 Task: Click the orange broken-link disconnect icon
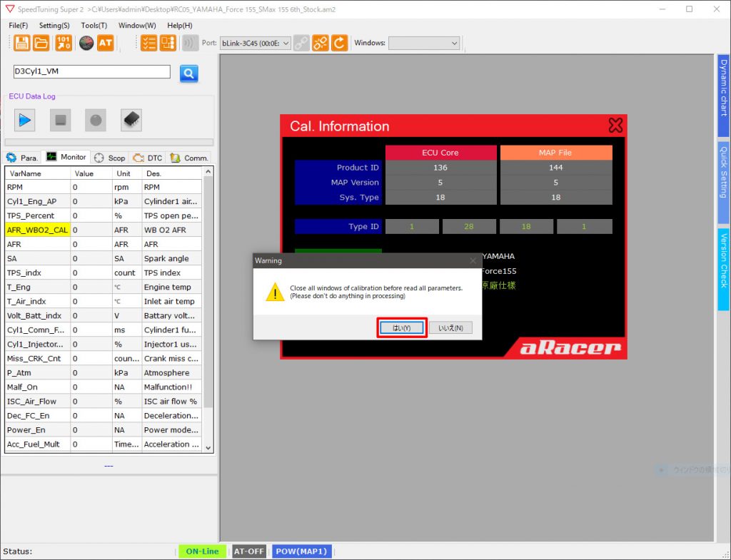pyautogui.click(x=321, y=43)
